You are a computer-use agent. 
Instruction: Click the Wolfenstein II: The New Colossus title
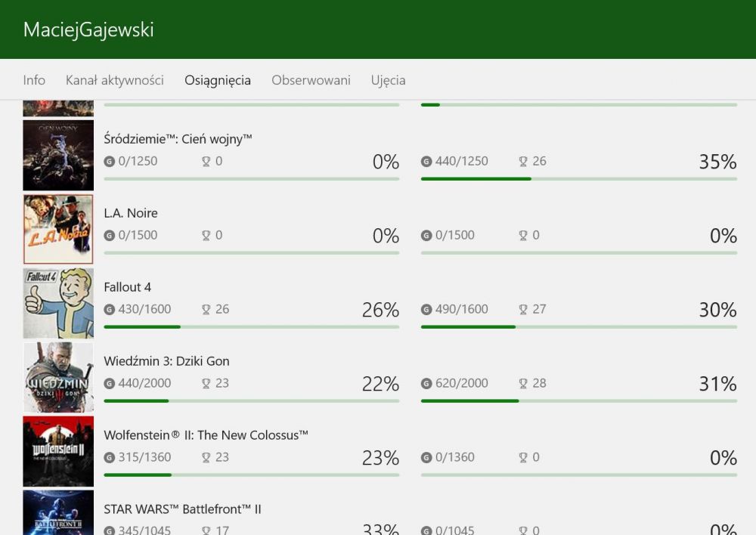tap(206, 435)
